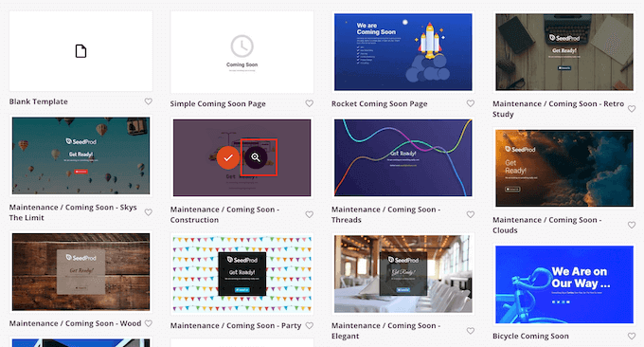
Task: Favorite the Construction template heart icon
Action: (x=310, y=214)
